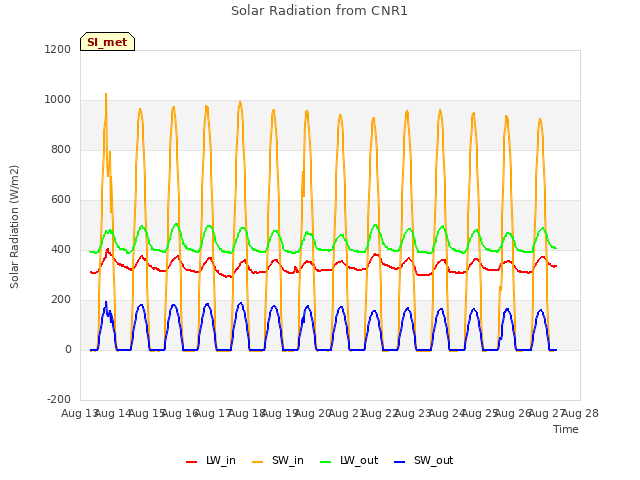Click the Time axis title
Image resolution: width=640 pixels, height=480 pixels.
[566, 429]
